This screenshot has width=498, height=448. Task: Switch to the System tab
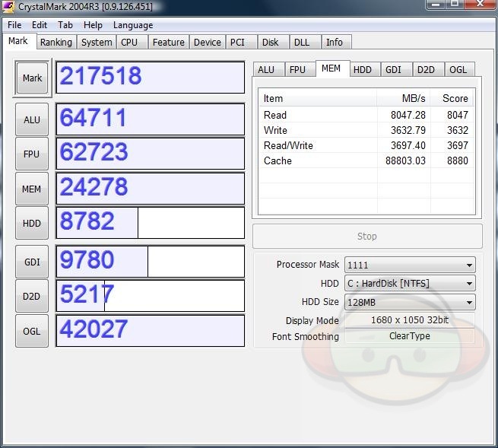97,43
